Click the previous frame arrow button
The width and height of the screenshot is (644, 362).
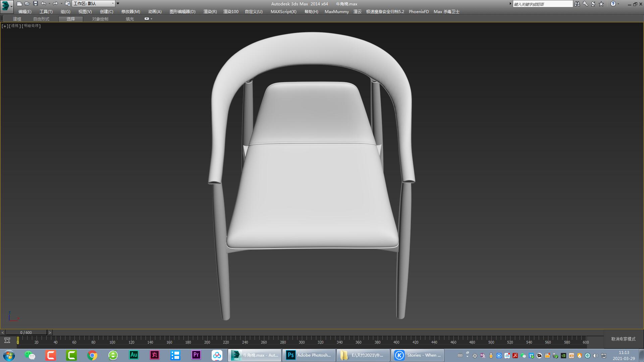[3, 333]
